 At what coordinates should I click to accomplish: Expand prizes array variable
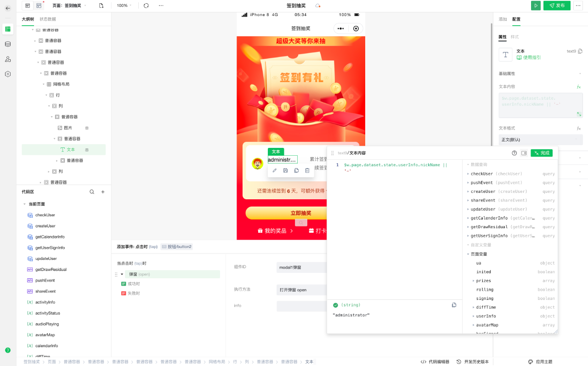[474, 281]
